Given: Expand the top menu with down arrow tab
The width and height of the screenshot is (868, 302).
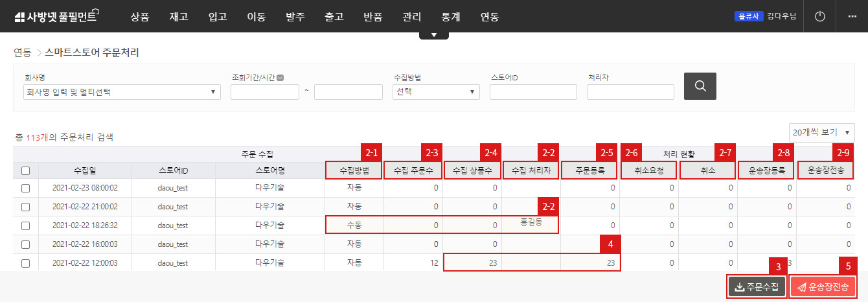Looking at the screenshot, I should tap(434, 35).
